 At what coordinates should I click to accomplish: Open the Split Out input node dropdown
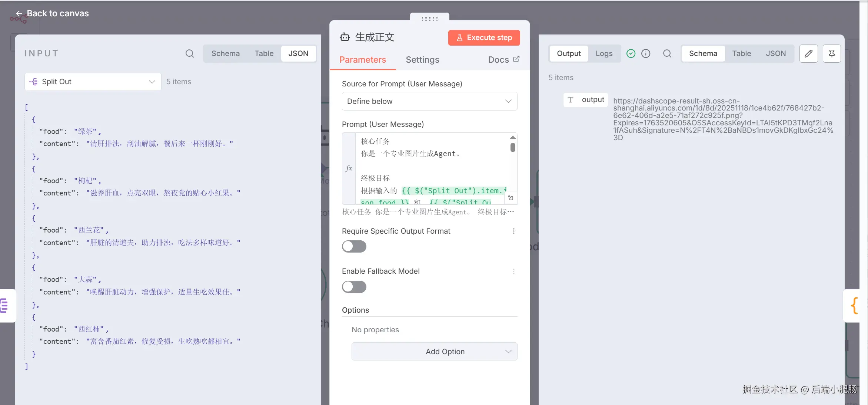(93, 82)
